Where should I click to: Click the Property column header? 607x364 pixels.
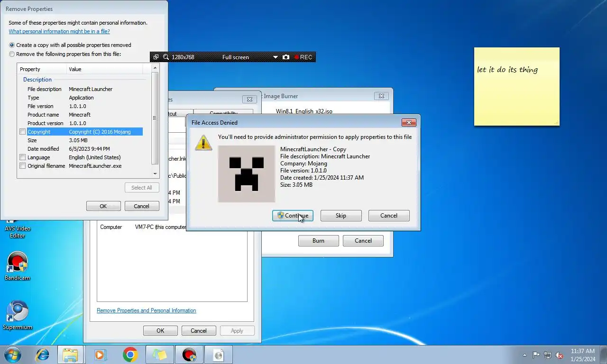point(42,69)
